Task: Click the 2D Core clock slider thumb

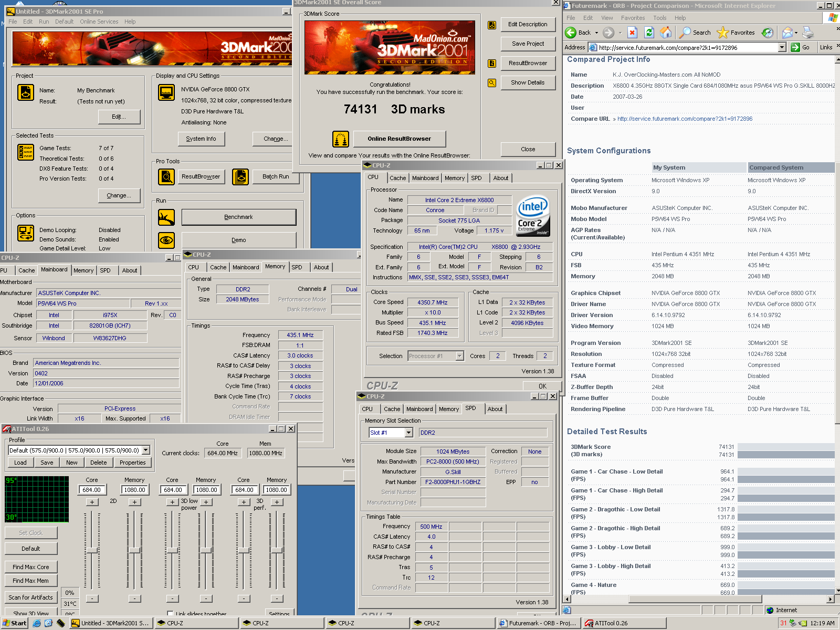Action: click(92, 550)
